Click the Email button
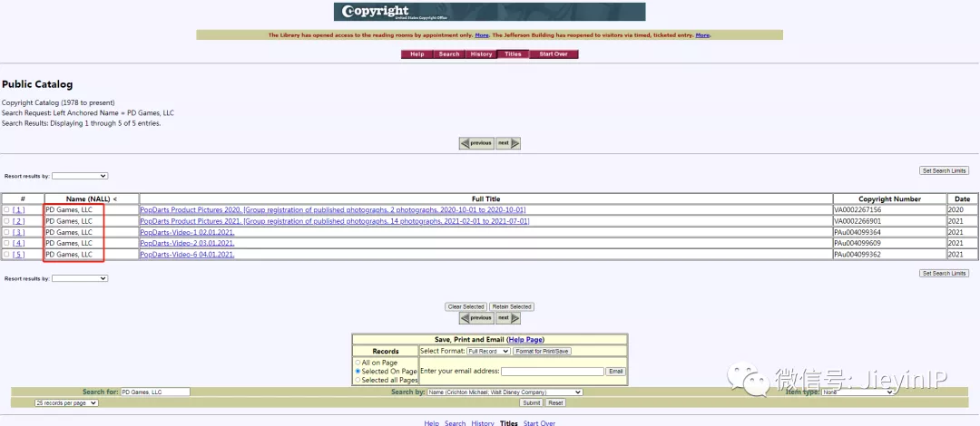The width and height of the screenshot is (980, 426). pos(615,371)
